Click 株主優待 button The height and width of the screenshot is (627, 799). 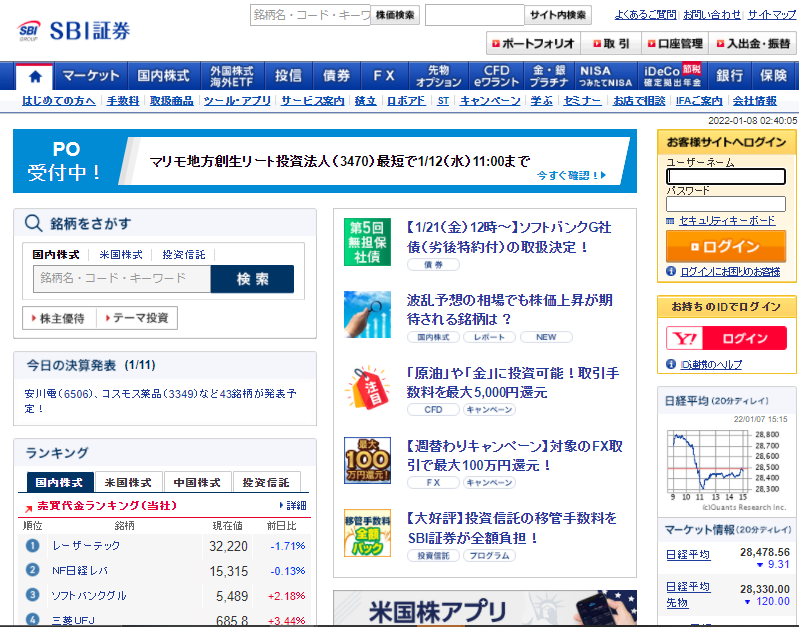click(59, 318)
